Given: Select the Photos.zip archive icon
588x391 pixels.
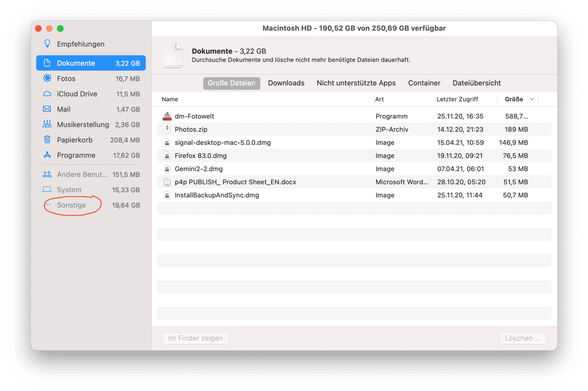Looking at the screenshot, I should 167,130.
